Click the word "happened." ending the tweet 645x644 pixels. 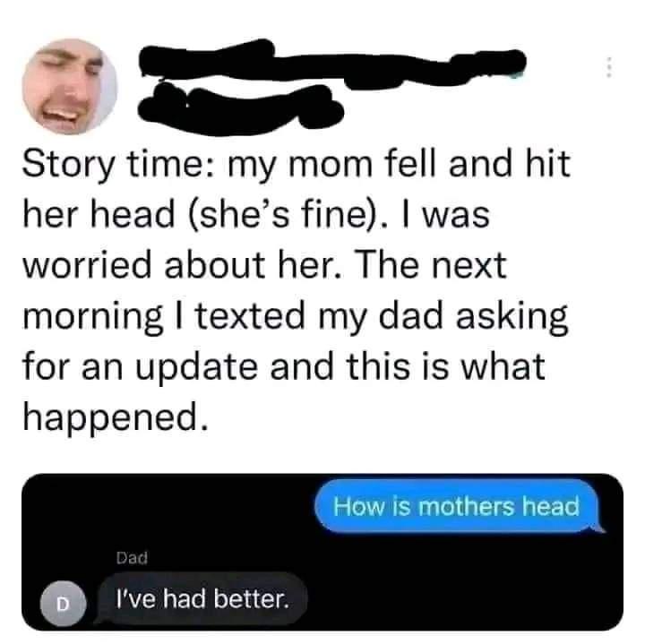pos(116,417)
